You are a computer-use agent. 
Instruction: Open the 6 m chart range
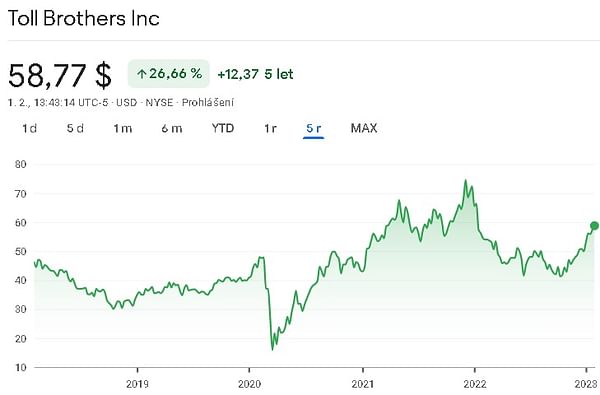tap(171, 128)
